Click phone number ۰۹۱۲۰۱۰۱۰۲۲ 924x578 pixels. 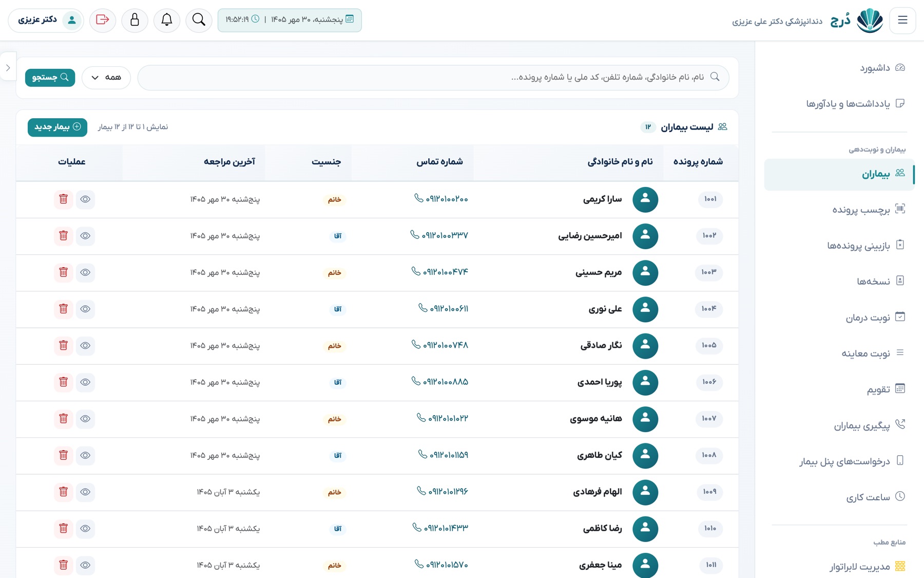click(x=448, y=419)
